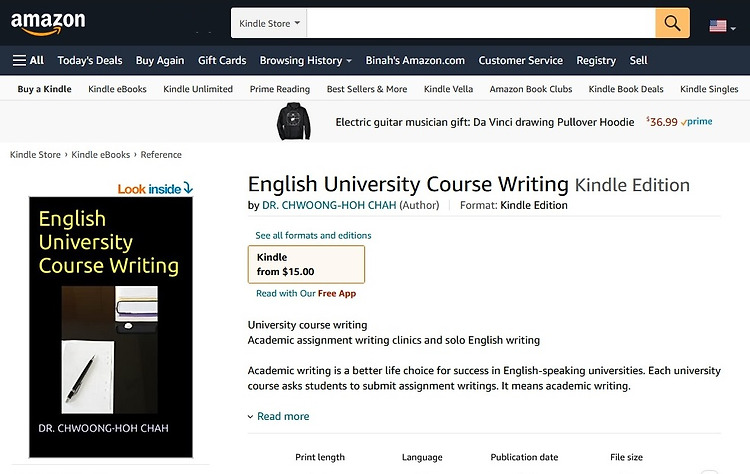Open Best Sellers & More
The width and height of the screenshot is (750, 474).
coord(367,89)
